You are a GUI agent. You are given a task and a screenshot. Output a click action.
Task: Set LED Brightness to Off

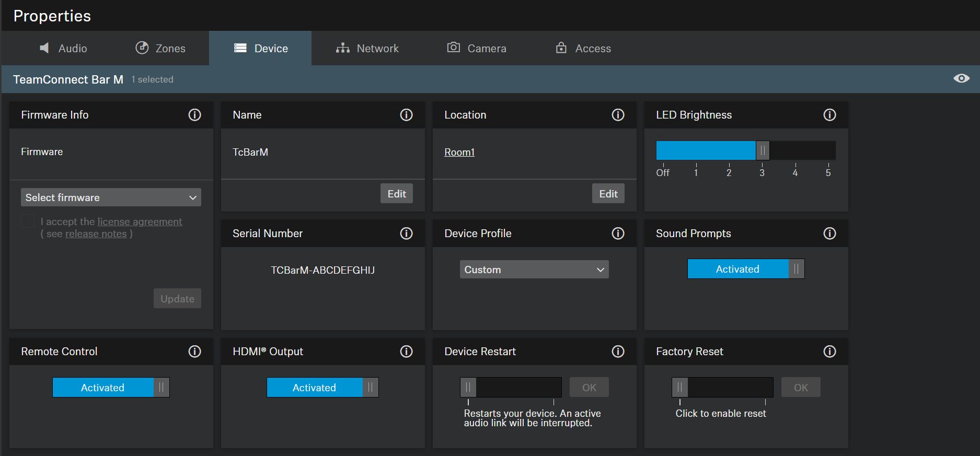pyautogui.click(x=663, y=172)
